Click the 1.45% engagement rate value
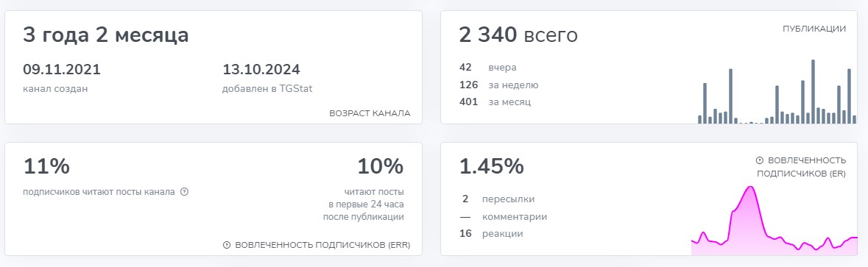 click(492, 165)
